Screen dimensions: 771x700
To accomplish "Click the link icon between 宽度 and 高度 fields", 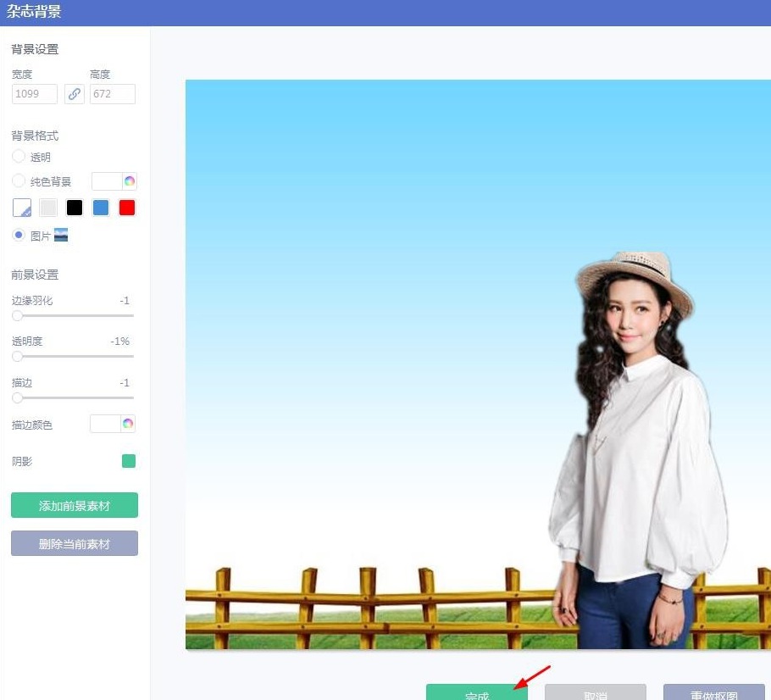I will (74, 94).
